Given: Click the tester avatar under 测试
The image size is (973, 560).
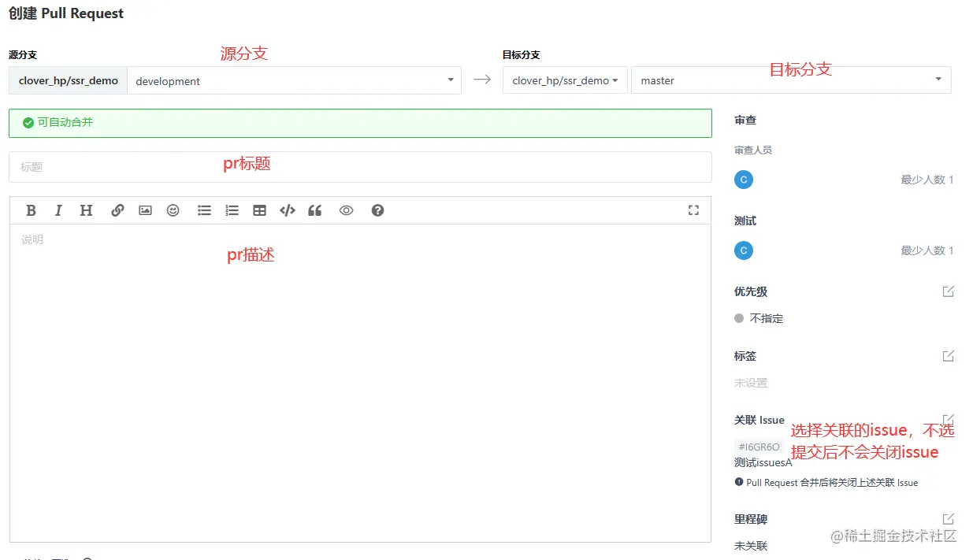Looking at the screenshot, I should [744, 250].
